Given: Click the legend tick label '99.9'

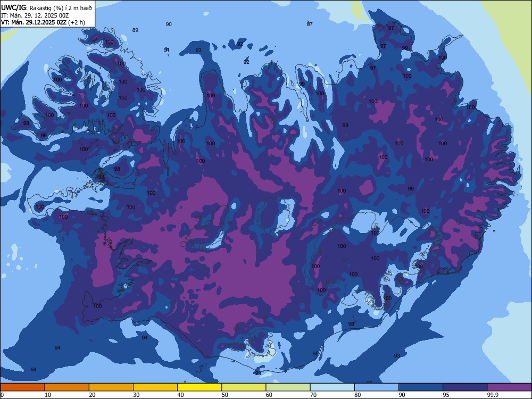Looking at the screenshot, I should [493, 395].
